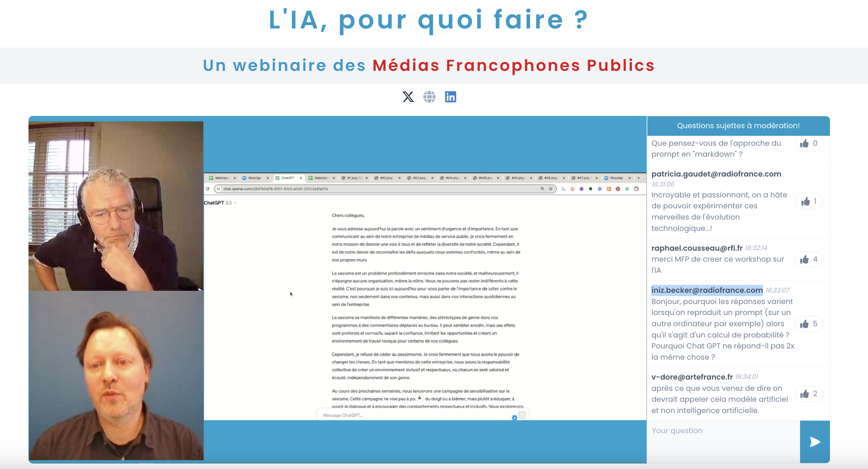This screenshot has width=868, height=469.
Task: Like raphael.cousseau's workshop thank-you message
Action: coord(809,259)
